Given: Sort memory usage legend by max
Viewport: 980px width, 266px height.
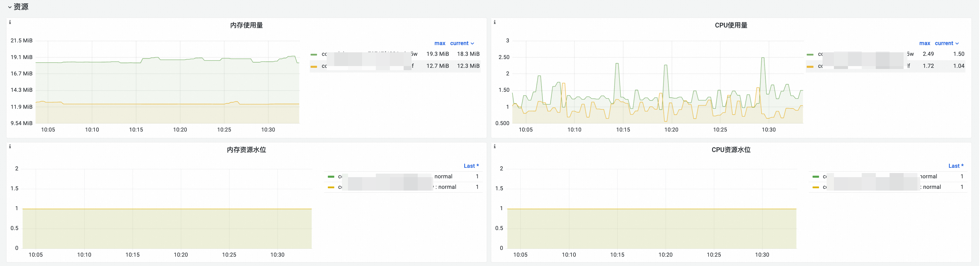Looking at the screenshot, I should (440, 43).
